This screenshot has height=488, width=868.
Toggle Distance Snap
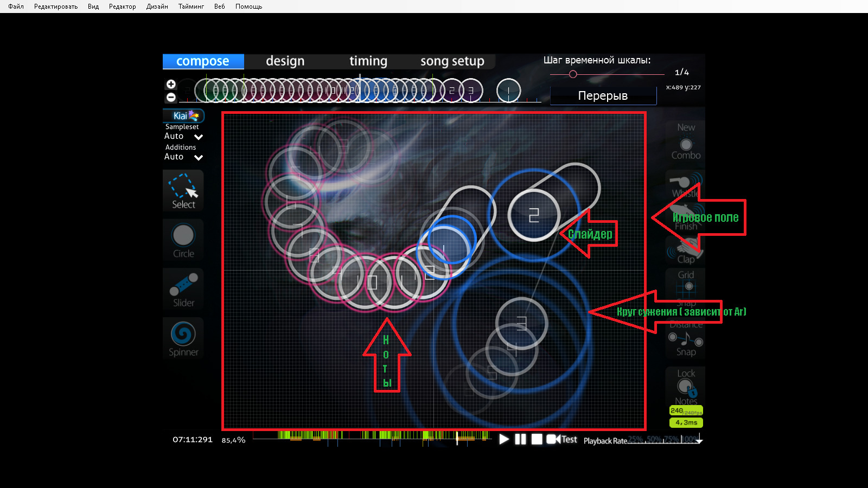(686, 339)
